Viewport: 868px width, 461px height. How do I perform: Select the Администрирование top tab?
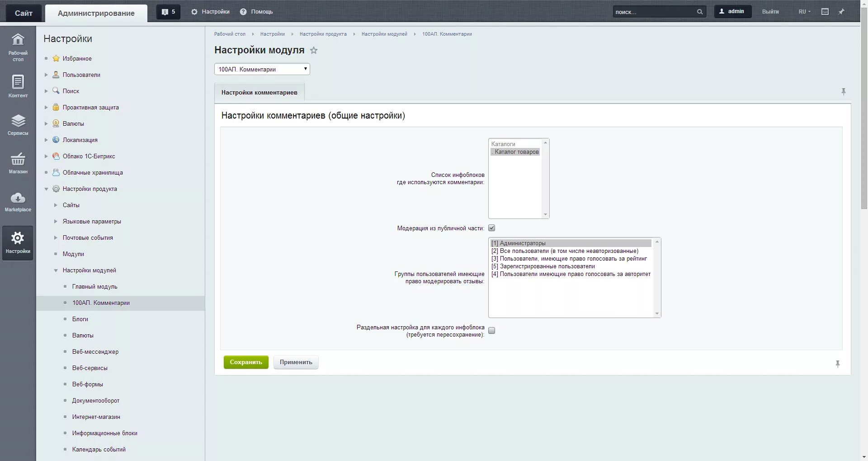[x=96, y=13]
